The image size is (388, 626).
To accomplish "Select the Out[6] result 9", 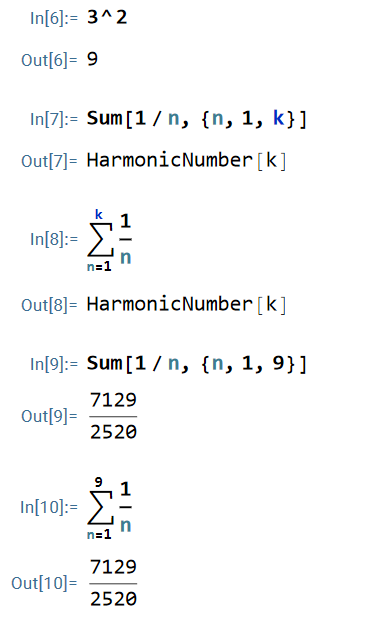I will tap(93, 59).
